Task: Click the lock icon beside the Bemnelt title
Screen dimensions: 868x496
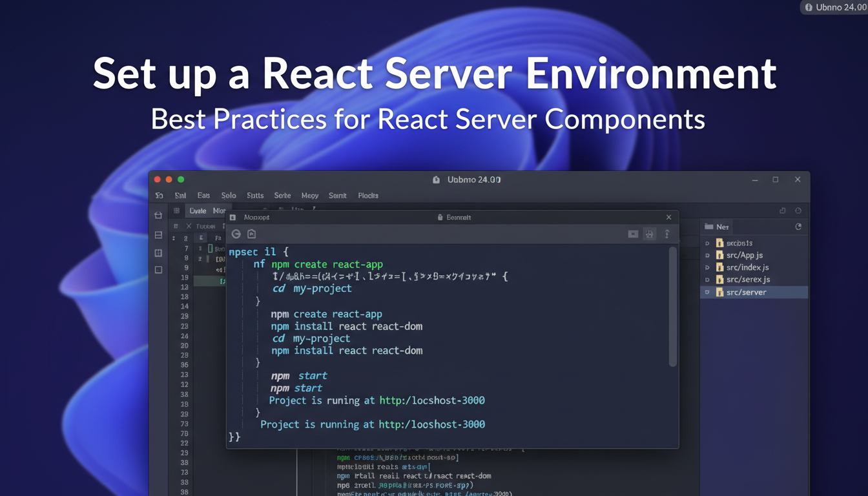Action: pyautogui.click(x=440, y=218)
